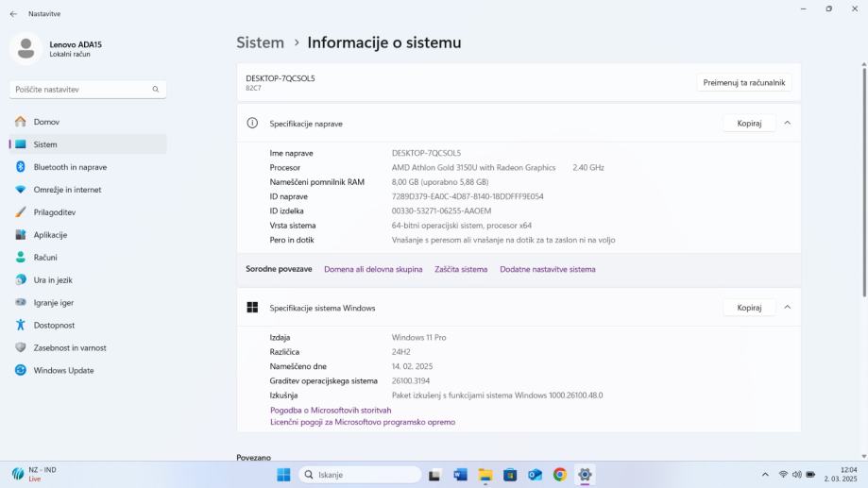Viewport: 868px width, 488px height.
Task: Select Sistem in the sidebar
Action: click(88, 144)
